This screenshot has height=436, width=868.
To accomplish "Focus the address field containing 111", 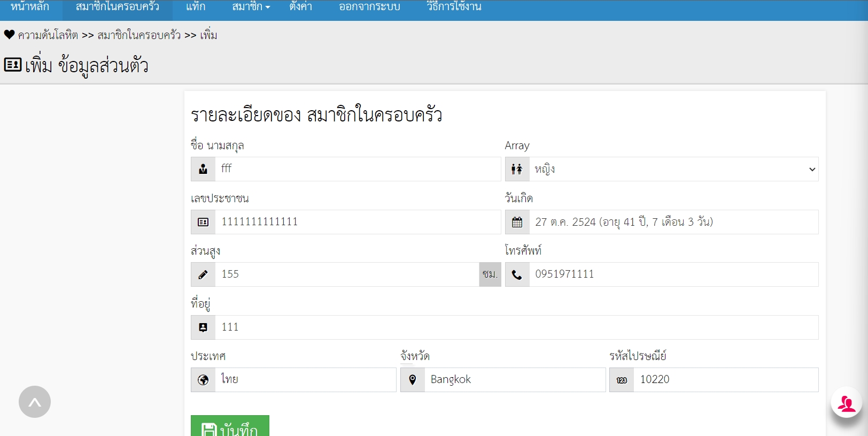I will point(516,327).
